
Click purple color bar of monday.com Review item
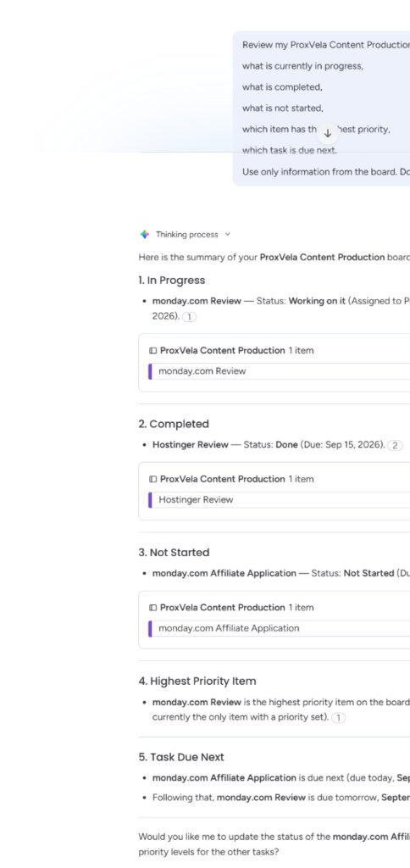[150, 371]
